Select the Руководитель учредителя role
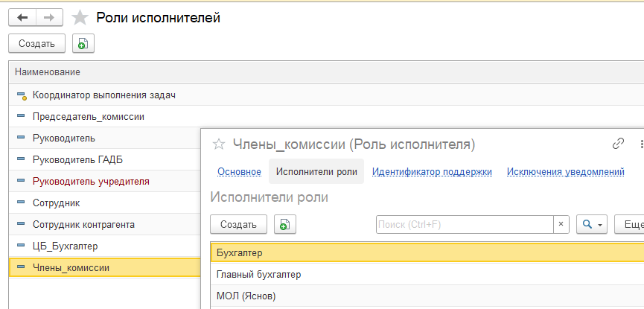Screen dimensions: 644x309 pos(91,181)
